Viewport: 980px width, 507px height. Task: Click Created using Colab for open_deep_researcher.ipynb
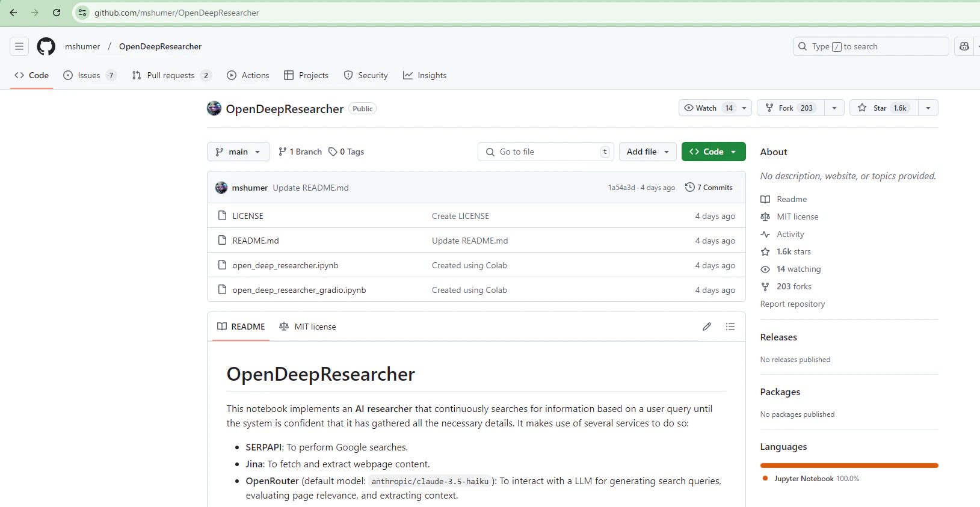click(469, 265)
